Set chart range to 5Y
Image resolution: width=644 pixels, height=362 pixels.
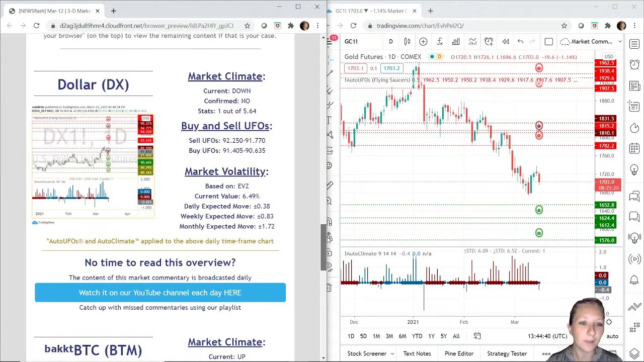443,336
